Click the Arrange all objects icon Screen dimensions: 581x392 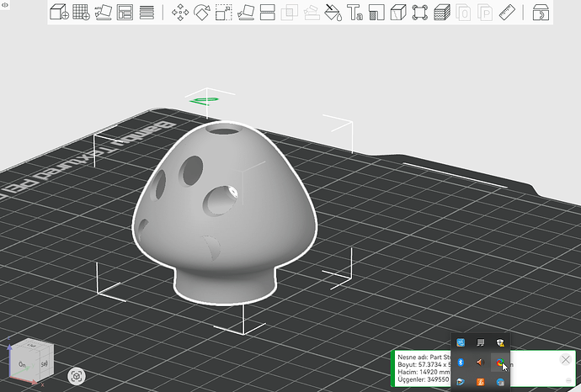125,13
